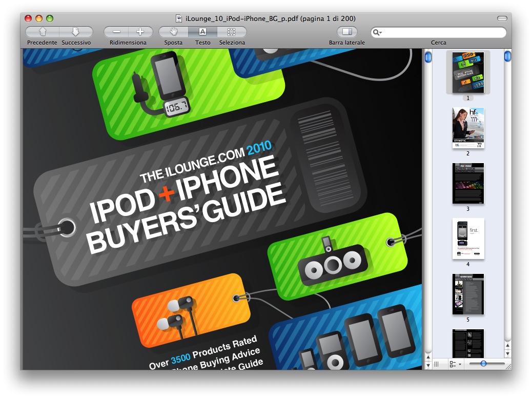Choose the Seleziona marquee tool
532x398 pixels.
click(232, 32)
